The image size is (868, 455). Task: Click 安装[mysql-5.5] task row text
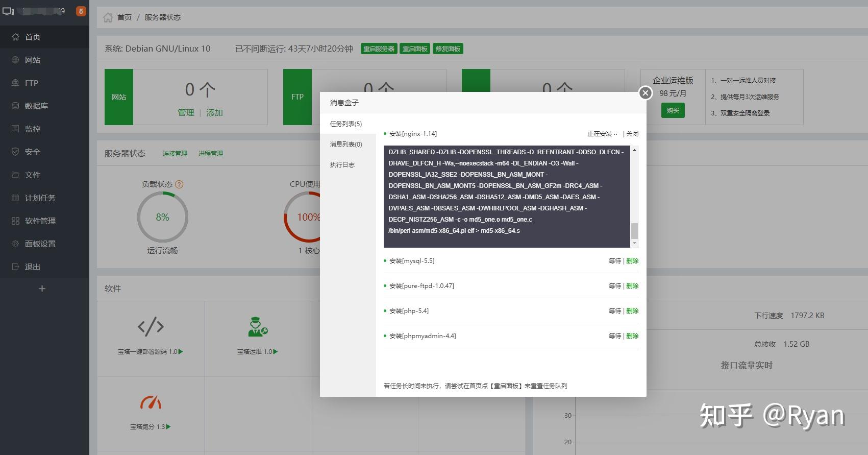coord(412,261)
